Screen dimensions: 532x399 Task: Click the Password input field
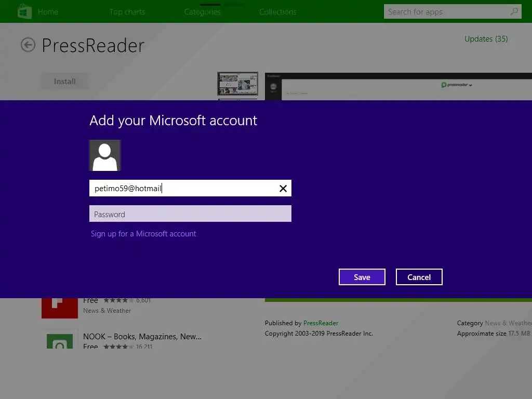click(190, 214)
